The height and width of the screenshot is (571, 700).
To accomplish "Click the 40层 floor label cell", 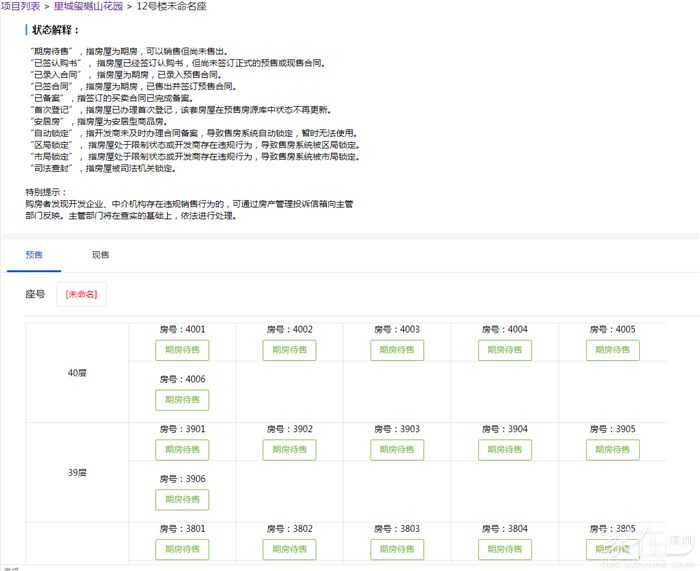I will point(77,372).
